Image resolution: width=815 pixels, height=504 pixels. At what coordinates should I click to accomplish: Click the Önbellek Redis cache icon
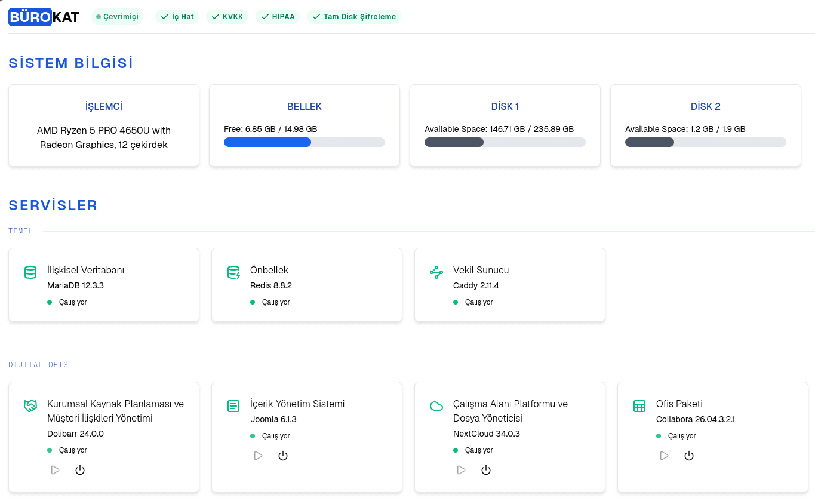(233, 272)
